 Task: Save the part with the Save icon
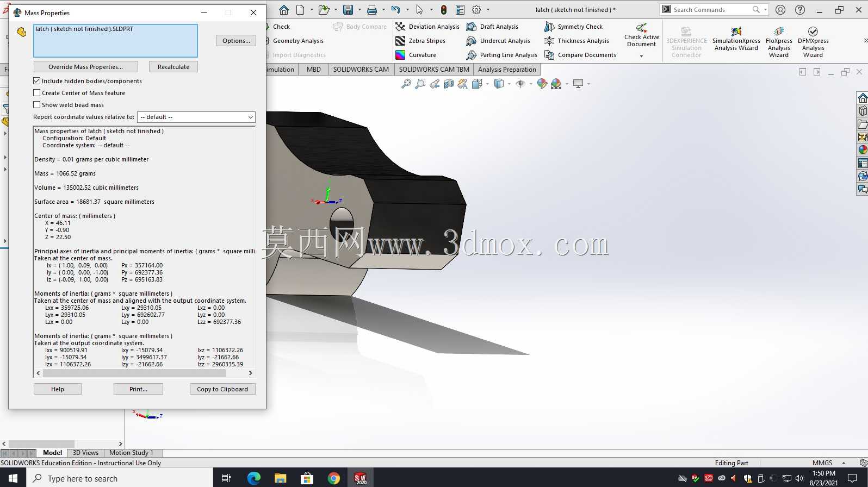348,10
